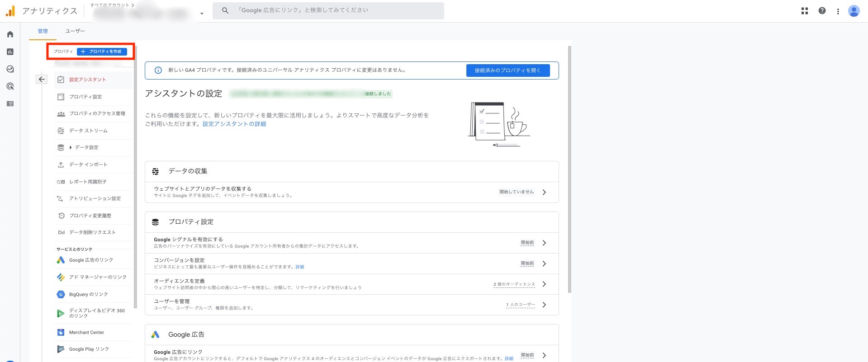
Task: Click the レポート用識別子 icon
Action: click(61, 182)
